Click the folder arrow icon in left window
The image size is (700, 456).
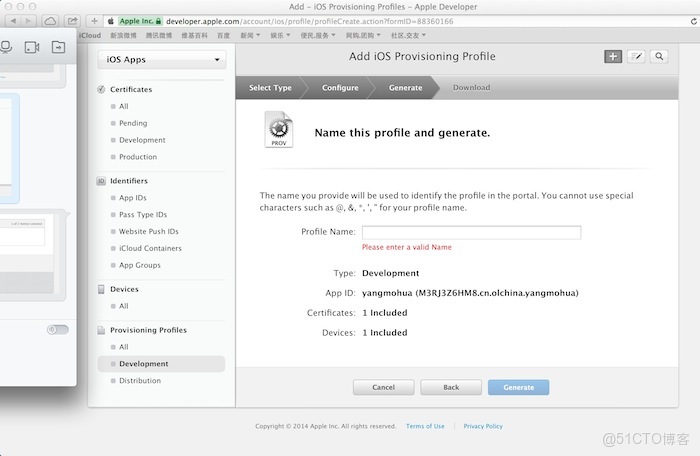(58, 47)
